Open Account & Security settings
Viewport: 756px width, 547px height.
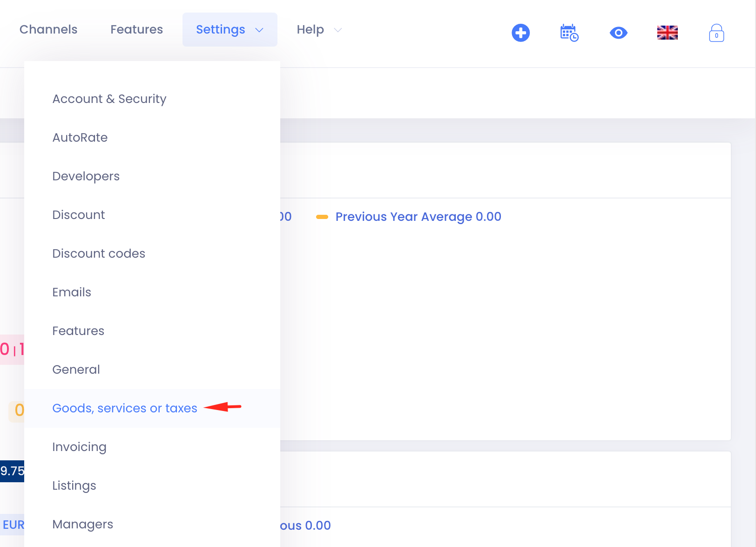coord(109,99)
